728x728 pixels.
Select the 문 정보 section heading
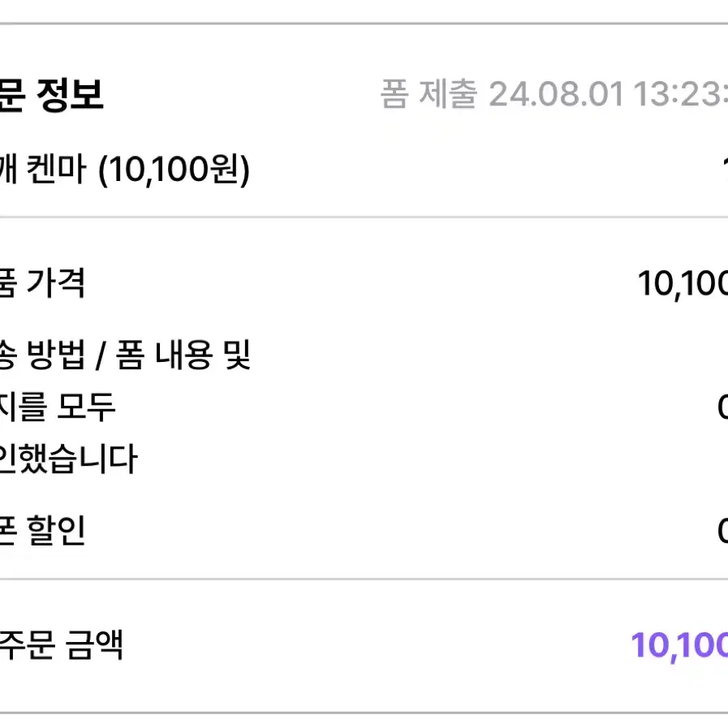(x=51, y=94)
